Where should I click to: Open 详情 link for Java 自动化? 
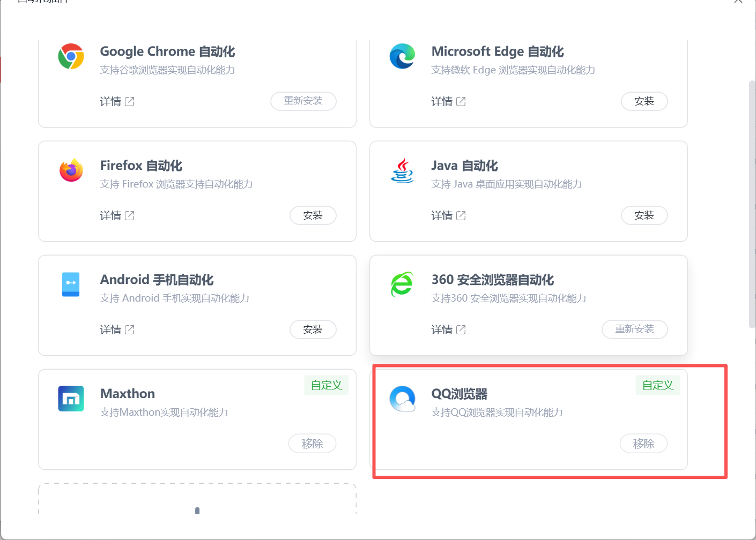pyautogui.click(x=442, y=215)
